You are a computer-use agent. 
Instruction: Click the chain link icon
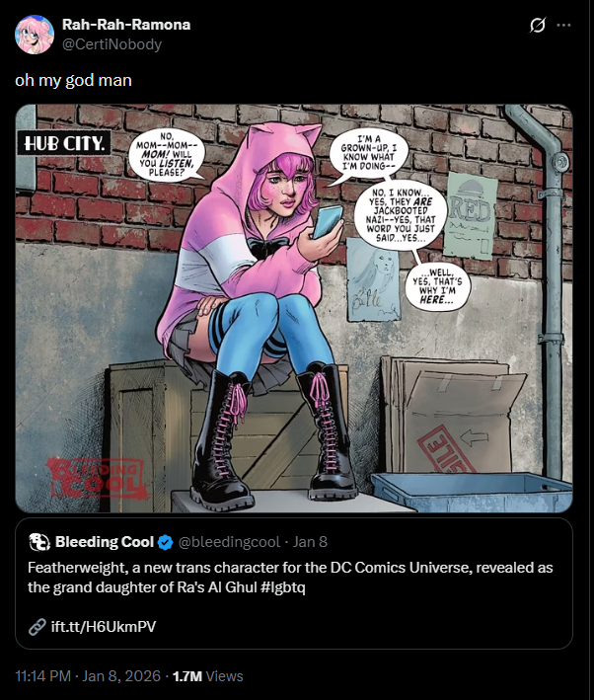point(37,626)
